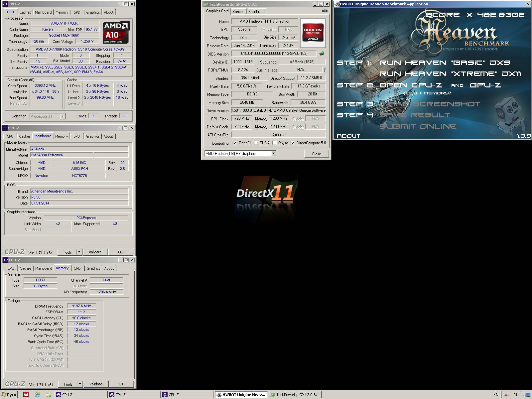Click the EN language indicator
The width and height of the screenshot is (532, 399).
[x=496, y=395]
